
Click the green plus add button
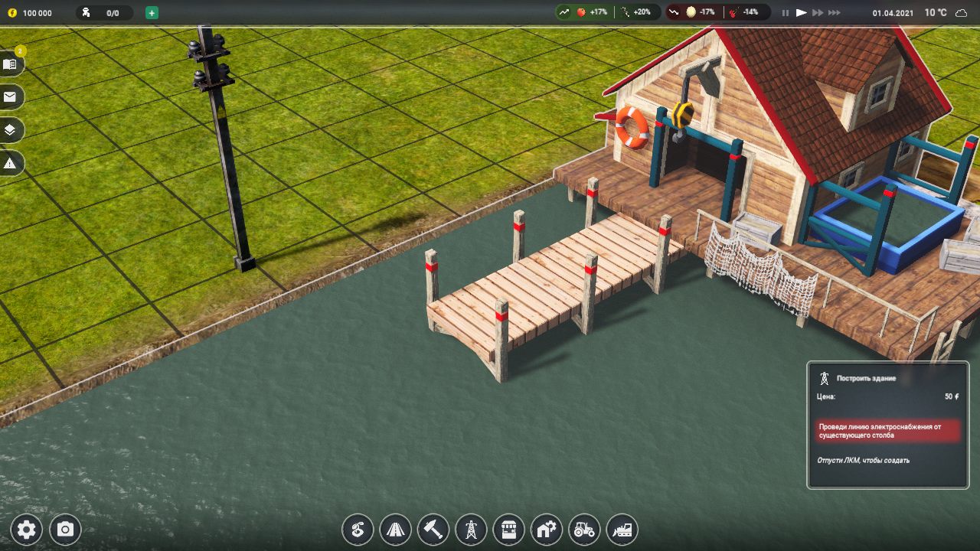152,13
